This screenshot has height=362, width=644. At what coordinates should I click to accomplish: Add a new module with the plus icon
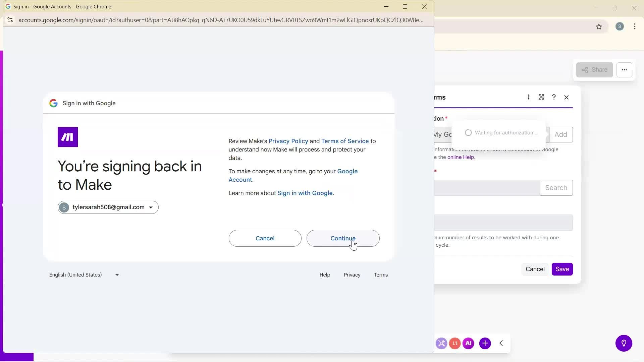[485, 343]
